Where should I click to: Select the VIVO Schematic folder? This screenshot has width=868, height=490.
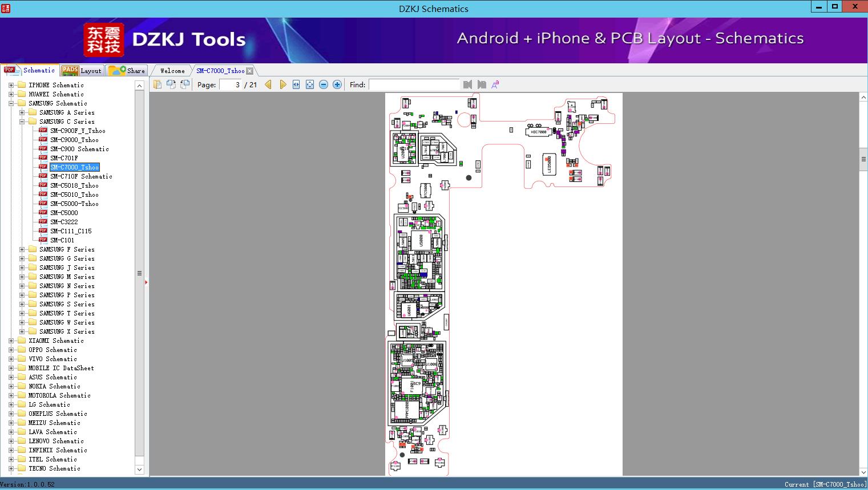tap(53, 359)
